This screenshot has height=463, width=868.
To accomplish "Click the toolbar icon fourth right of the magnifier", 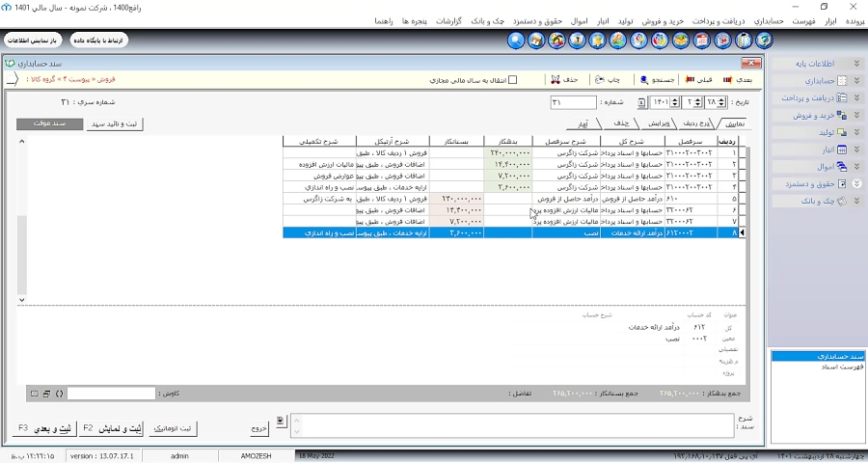I will (x=598, y=41).
